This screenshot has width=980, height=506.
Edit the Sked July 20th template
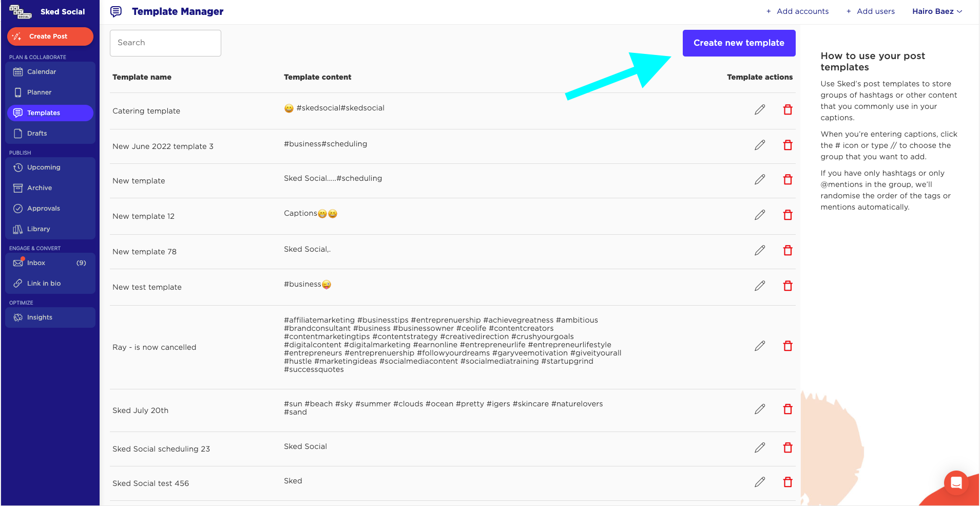[760, 409]
